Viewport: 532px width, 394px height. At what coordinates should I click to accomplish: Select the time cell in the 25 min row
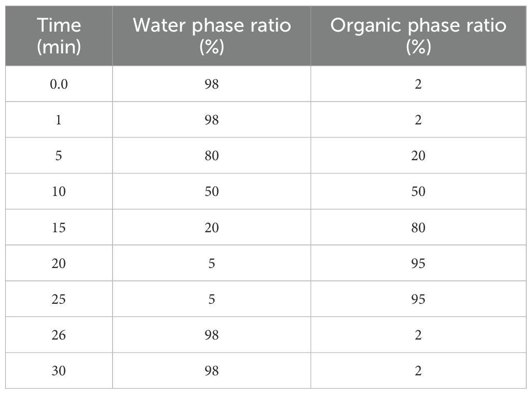tap(59, 299)
